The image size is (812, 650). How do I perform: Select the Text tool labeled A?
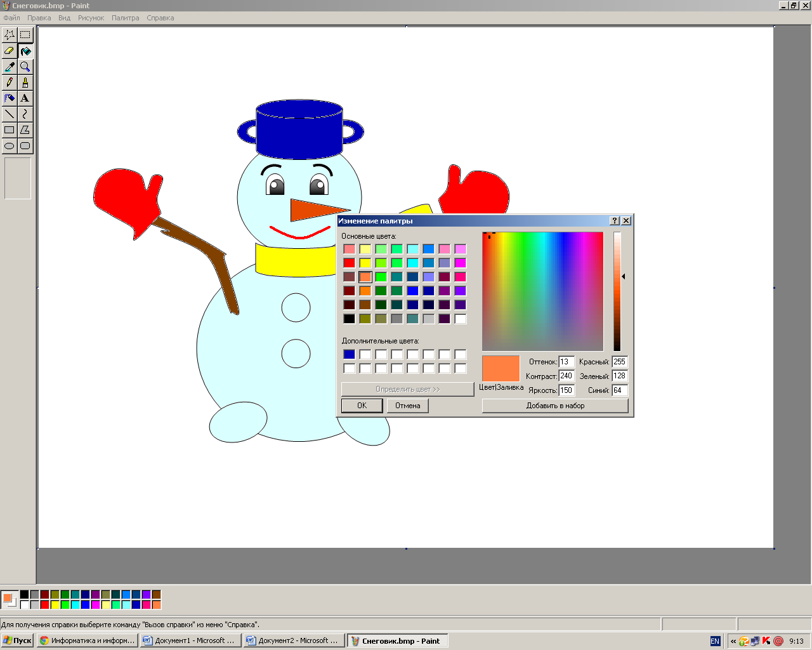pos(25,98)
